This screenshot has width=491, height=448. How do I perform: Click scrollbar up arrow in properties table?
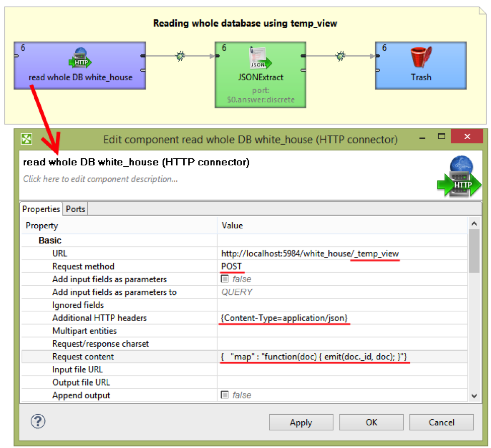(x=473, y=223)
